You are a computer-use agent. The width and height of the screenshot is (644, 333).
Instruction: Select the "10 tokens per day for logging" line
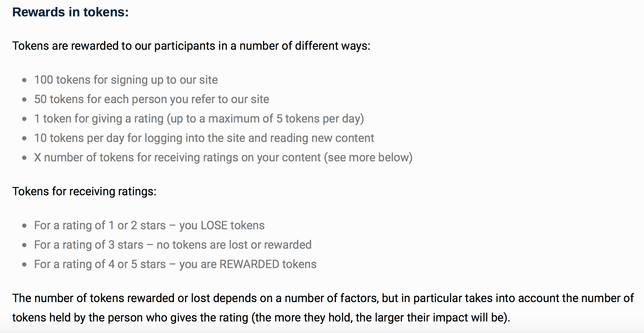tap(204, 138)
